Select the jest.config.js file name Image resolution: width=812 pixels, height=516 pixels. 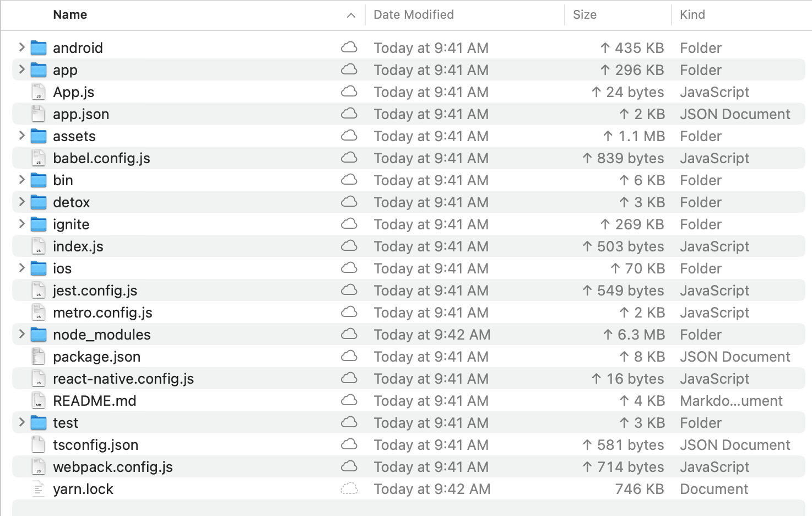pos(95,291)
